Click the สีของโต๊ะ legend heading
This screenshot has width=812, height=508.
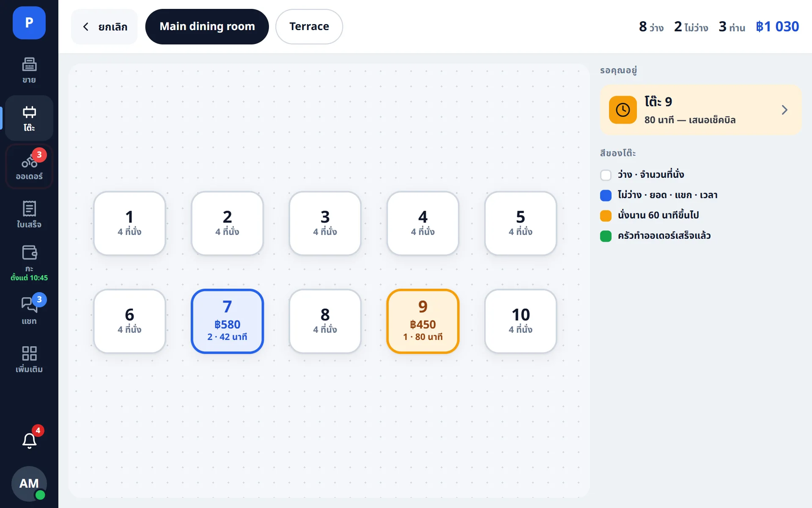point(618,153)
